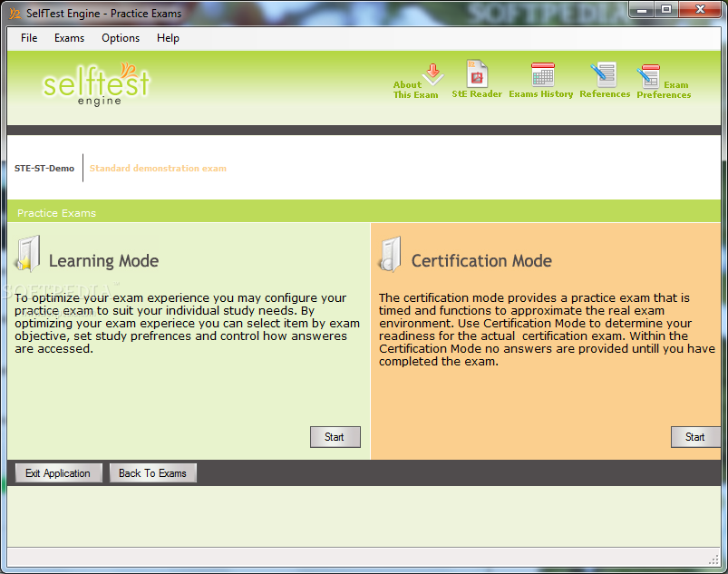The image size is (728, 574).
Task: Start the Certification Mode exam
Action: 695,437
